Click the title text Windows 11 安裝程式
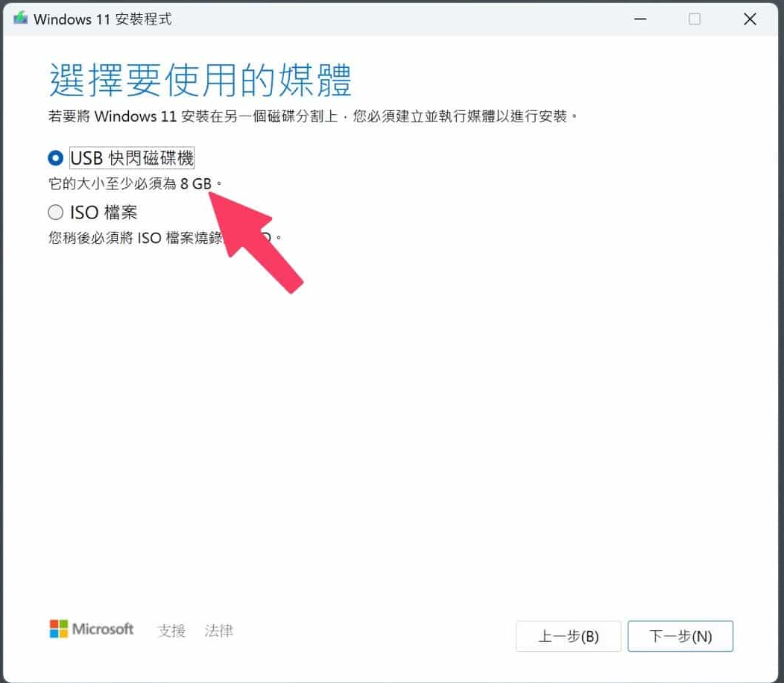 [x=103, y=19]
